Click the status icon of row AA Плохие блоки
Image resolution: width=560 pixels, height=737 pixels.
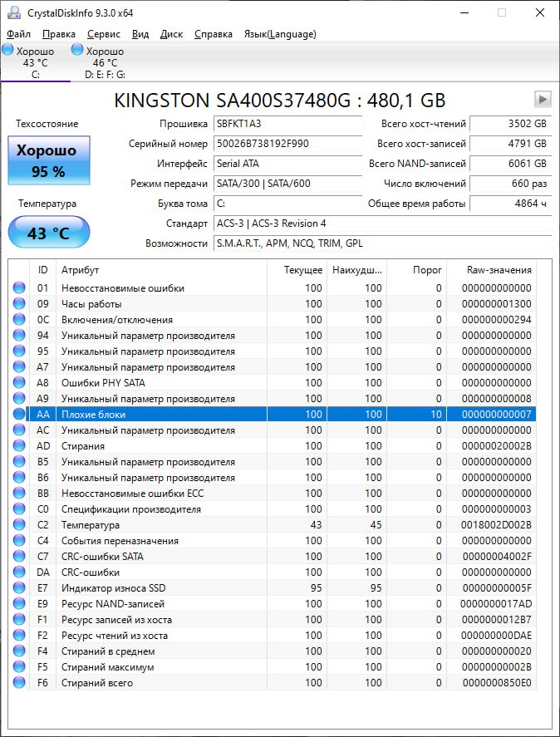point(19,414)
